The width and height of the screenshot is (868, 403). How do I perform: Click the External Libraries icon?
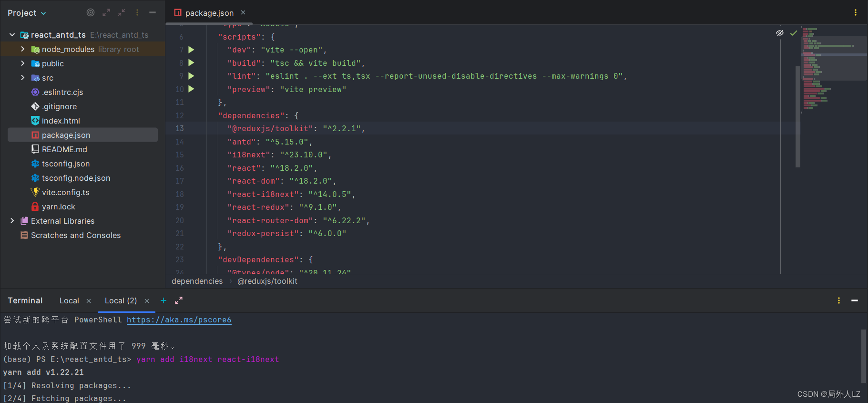pos(24,221)
